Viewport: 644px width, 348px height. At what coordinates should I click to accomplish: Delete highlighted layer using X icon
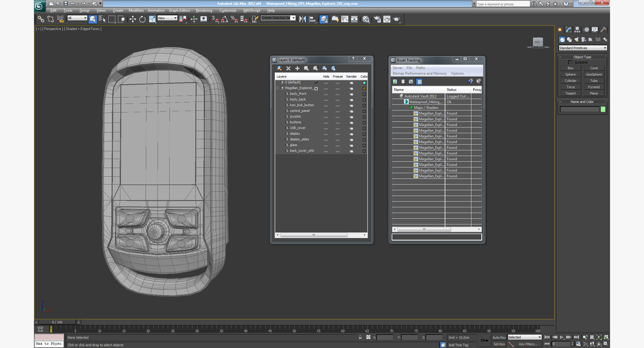(288, 68)
